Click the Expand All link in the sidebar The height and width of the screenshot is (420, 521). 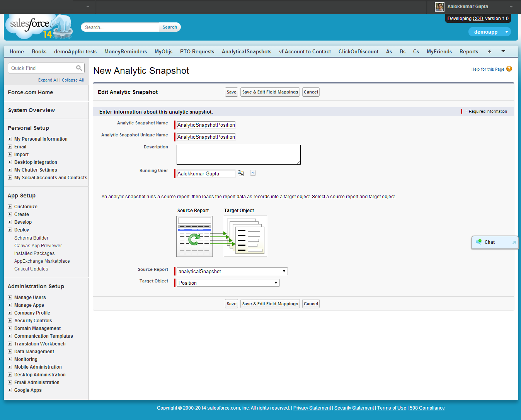48,80
